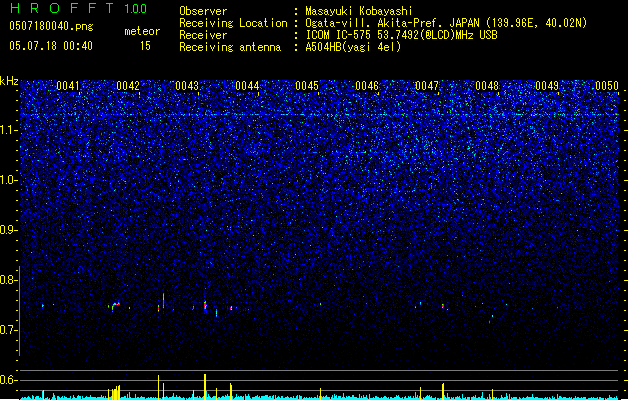
Task: Click the tallest yellow peak after 0043
Action: (205, 386)
